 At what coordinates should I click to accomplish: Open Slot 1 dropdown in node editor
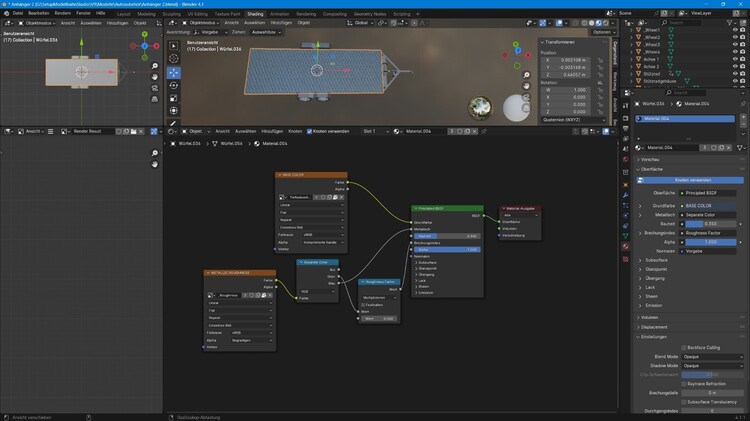(x=375, y=131)
